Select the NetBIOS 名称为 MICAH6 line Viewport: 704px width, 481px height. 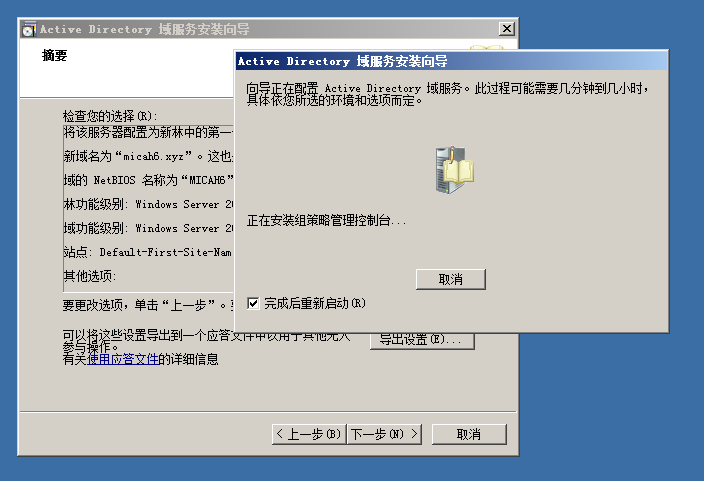149,180
